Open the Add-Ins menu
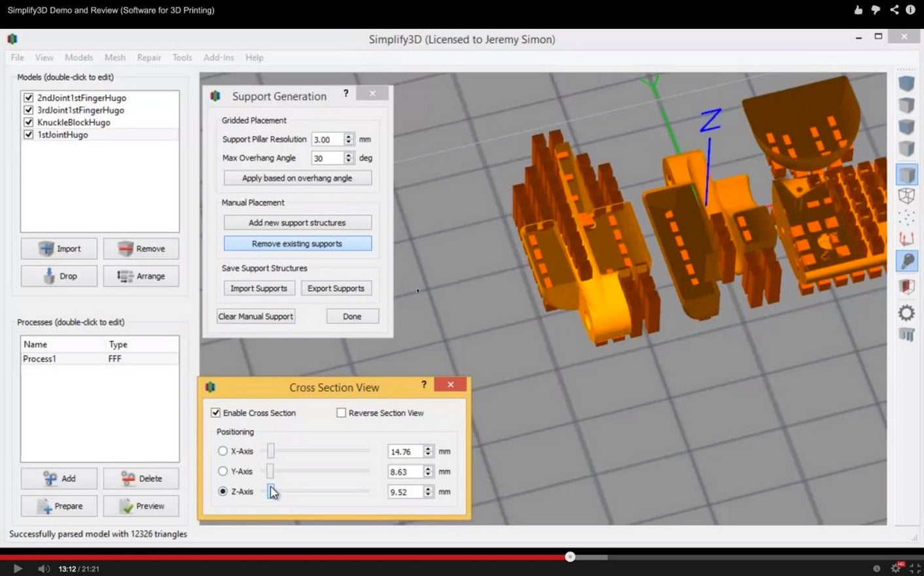This screenshot has width=924, height=576. coord(219,58)
